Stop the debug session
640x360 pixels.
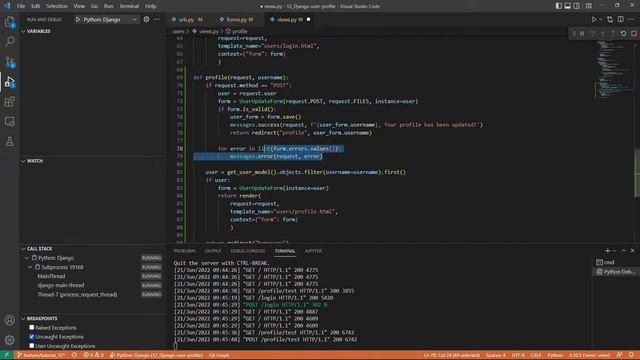pos(633,33)
